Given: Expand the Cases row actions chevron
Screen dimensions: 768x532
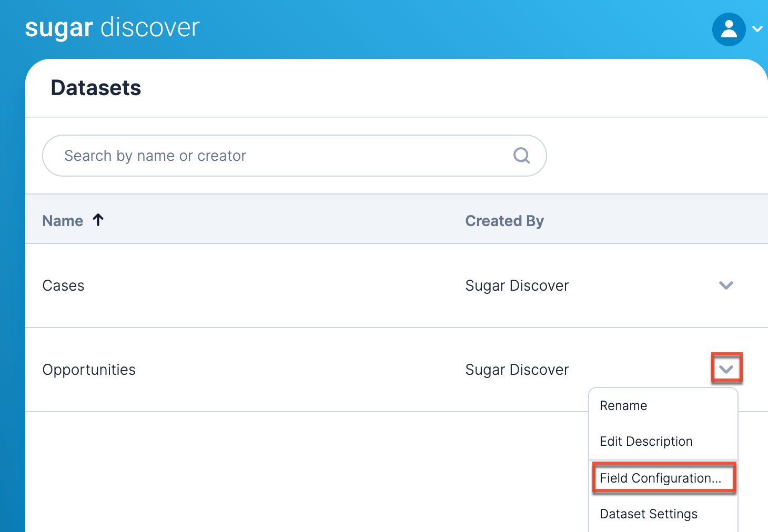Looking at the screenshot, I should [x=726, y=285].
